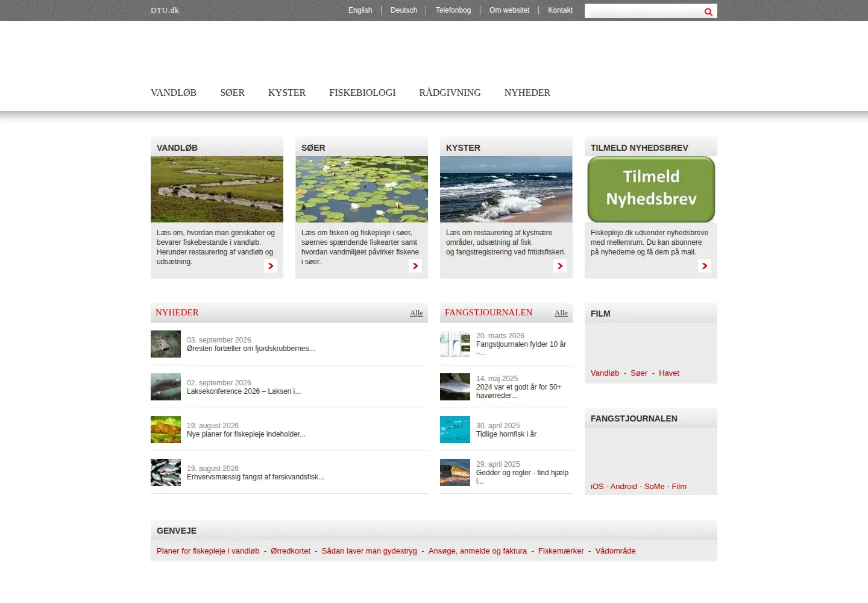Open the FISKEBIOLOGI main menu item
This screenshot has height=603, width=868.
pyautogui.click(x=362, y=93)
